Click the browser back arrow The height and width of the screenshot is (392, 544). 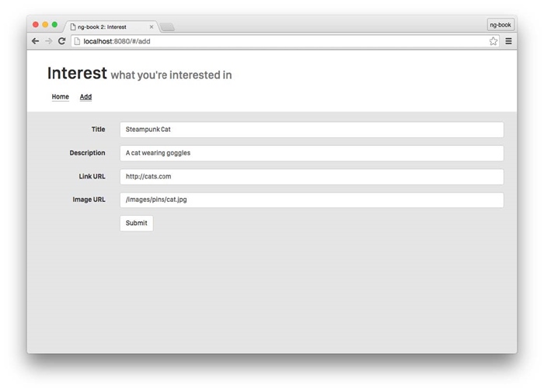[35, 41]
